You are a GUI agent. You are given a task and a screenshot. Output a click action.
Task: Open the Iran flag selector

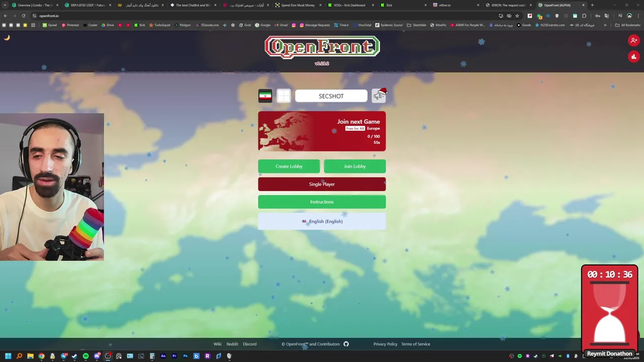coord(265,96)
